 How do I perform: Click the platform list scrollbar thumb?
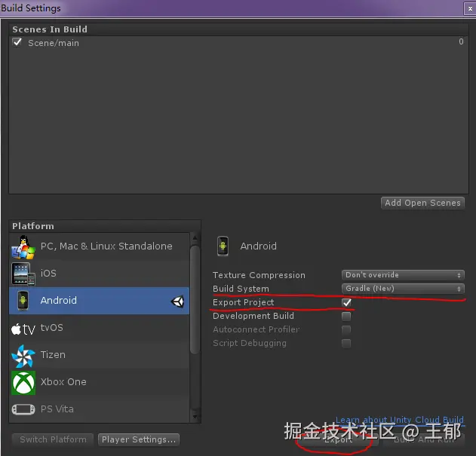point(195,300)
